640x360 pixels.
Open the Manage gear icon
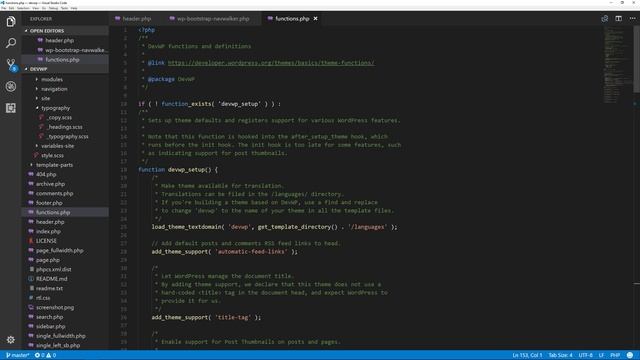point(11,340)
